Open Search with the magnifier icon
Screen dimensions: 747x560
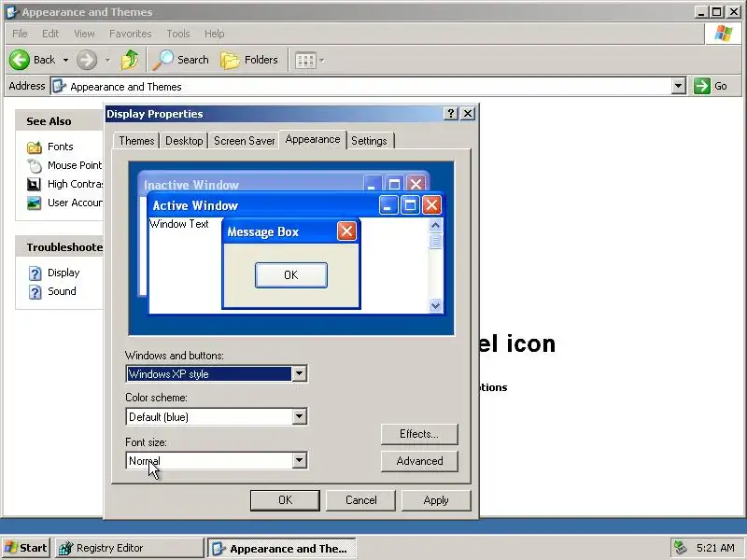point(162,60)
